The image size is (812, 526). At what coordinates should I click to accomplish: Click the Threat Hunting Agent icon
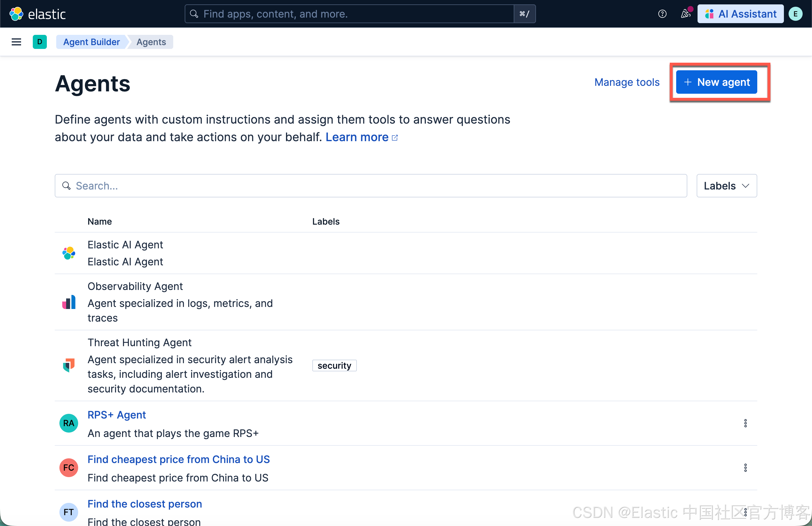(x=68, y=365)
